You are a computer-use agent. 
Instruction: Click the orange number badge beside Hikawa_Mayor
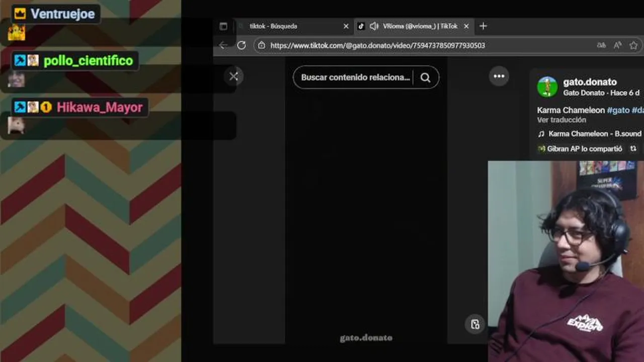[46, 107]
